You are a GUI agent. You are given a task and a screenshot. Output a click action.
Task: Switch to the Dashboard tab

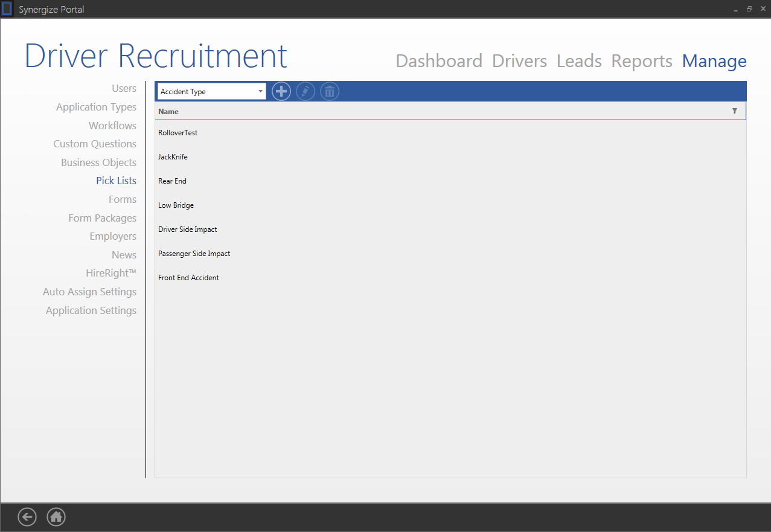coord(439,61)
